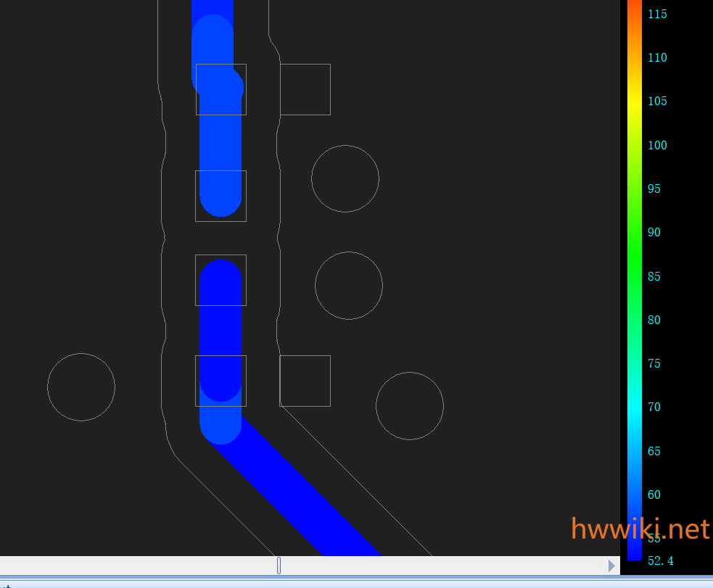Click scrollbar track left of the thumb
Image resolution: width=713 pixels, height=588 pixels.
pyautogui.click(x=138, y=566)
